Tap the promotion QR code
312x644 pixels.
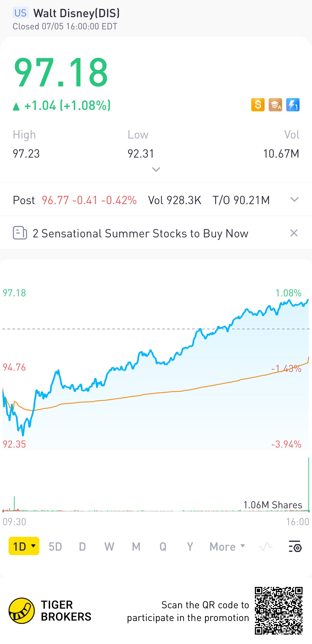click(x=278, y=610)
